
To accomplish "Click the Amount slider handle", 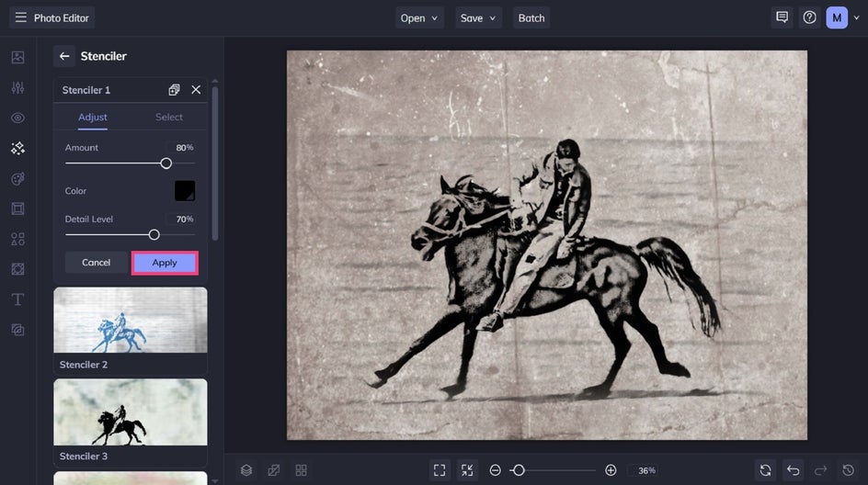I will click(x=166, y=164).
